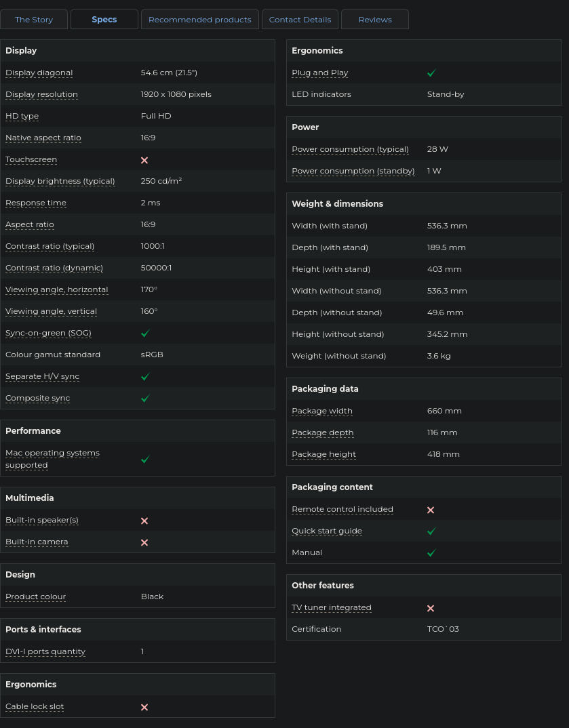Click the green check for Mac operating systems supported
The image size is (569, 728).
click(x=145, y=460)
